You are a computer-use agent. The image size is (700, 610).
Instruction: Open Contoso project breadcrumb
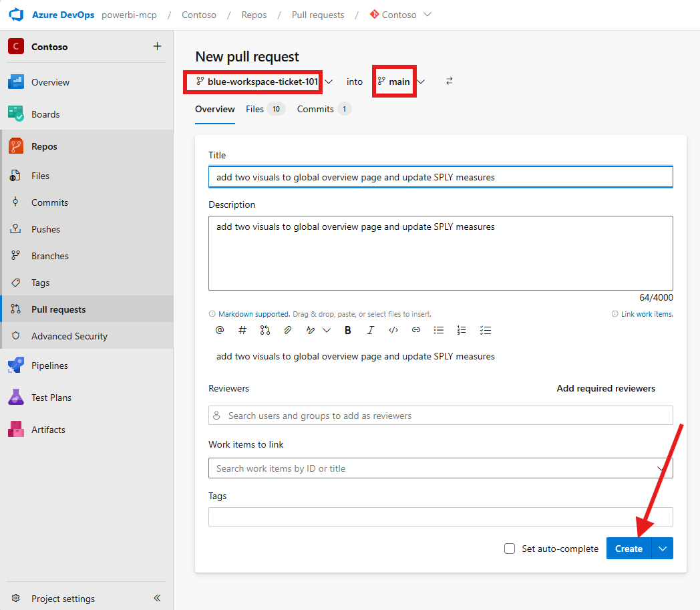pyautogui.click(x=198, y=15)
